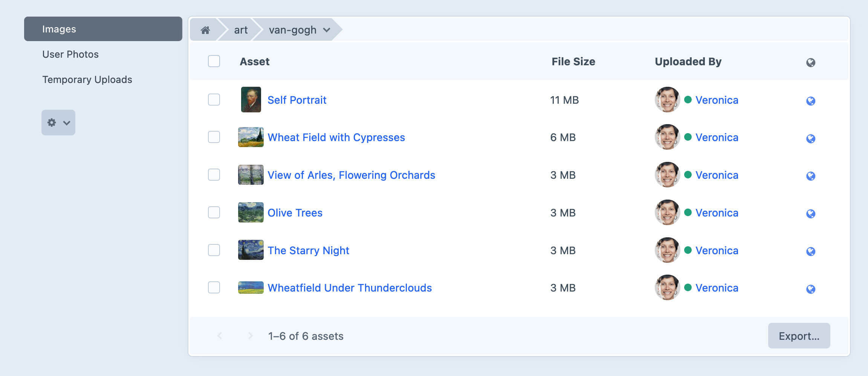The height and width of the screenshot is (376, 868).
Task: Navigate to the art breadcrumb
Action: 241,30
